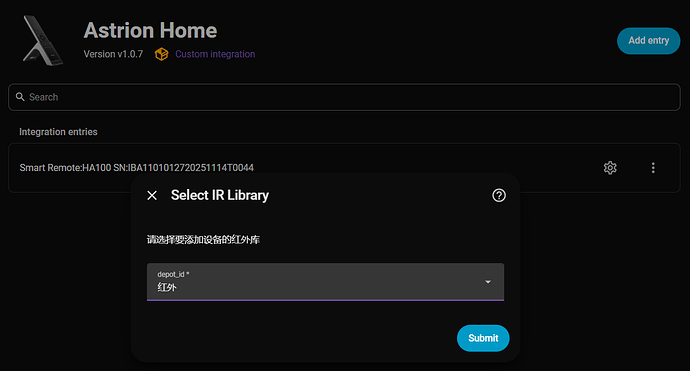Close the Select IR Library dialog

pyautogui.click(x=152, y=195)
